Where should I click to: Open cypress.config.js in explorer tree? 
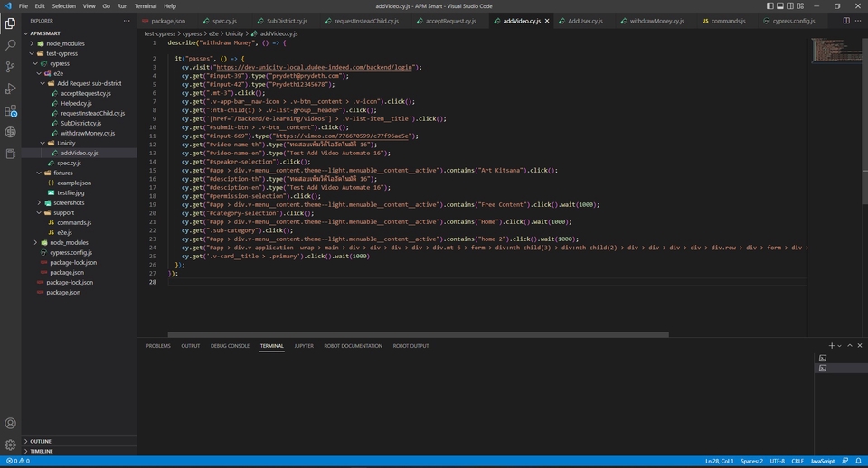[x=71, y=252]
